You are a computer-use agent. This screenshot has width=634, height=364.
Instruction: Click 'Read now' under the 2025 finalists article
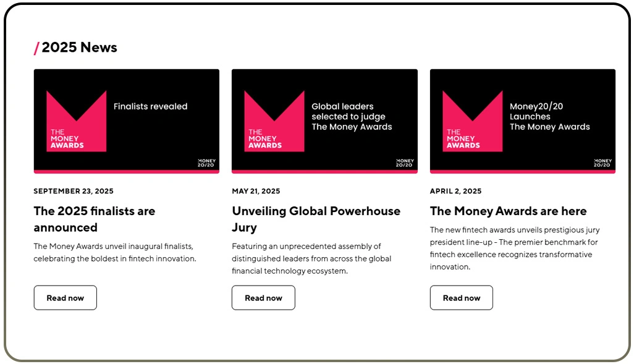pos(65,297)
